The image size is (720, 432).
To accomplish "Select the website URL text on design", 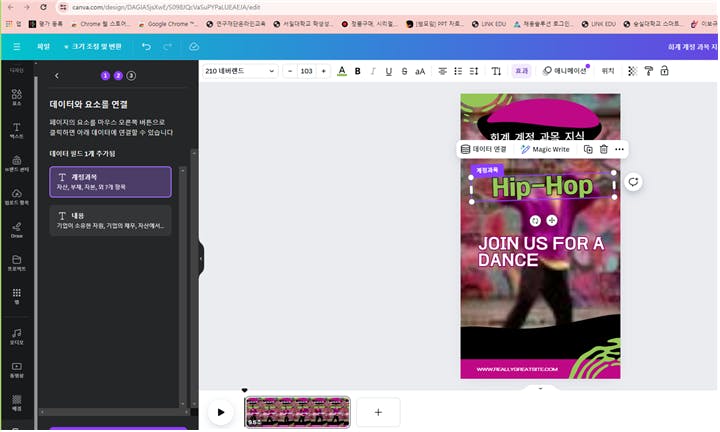I will [517, 369].
